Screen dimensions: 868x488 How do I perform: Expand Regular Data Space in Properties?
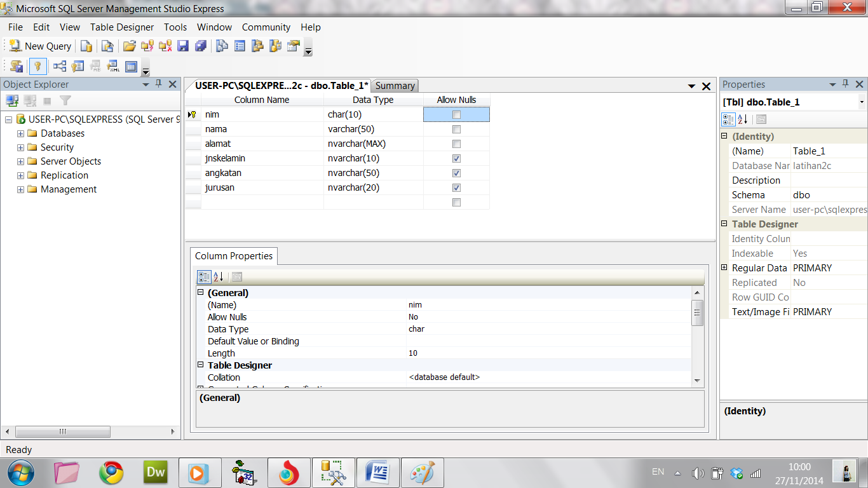click(724, 268)
